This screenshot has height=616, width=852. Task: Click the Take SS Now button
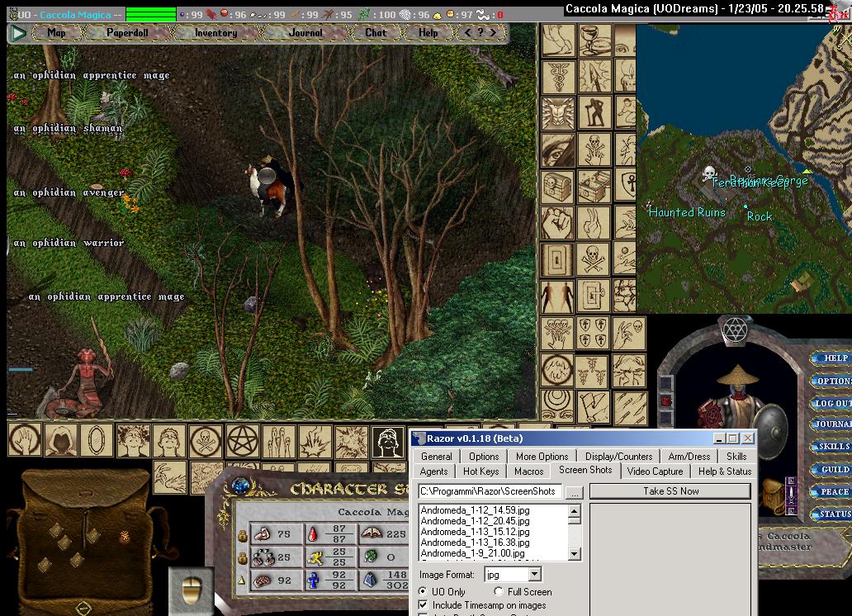click(670, 491)
